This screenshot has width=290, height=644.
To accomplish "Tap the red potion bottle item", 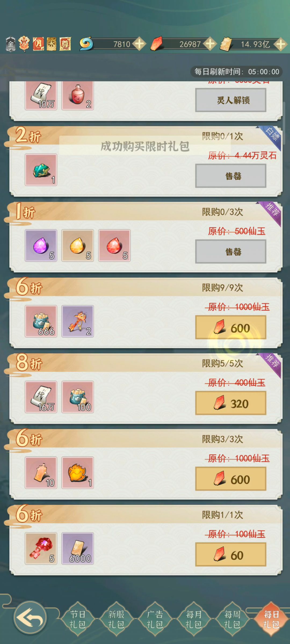I will pos(78,96).
